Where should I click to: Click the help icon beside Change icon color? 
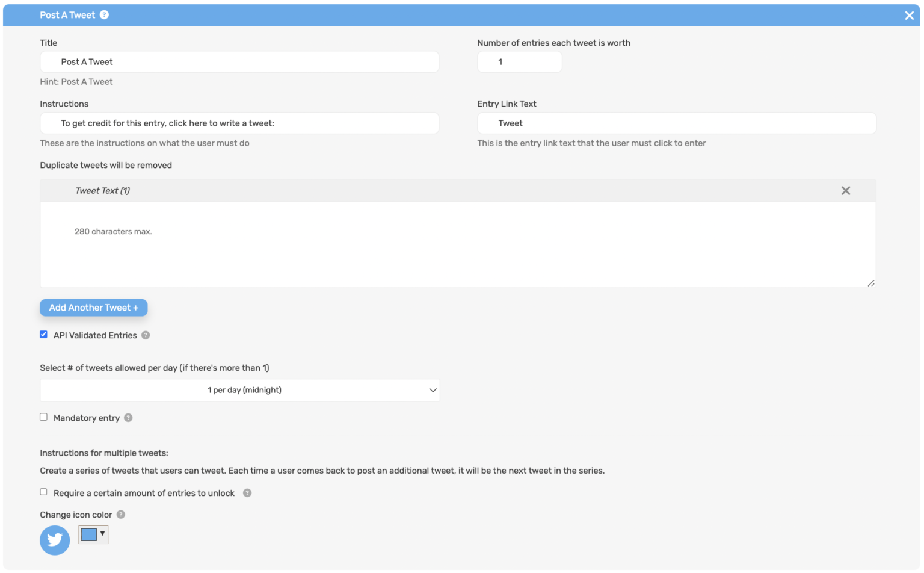(x=120, y=515)
